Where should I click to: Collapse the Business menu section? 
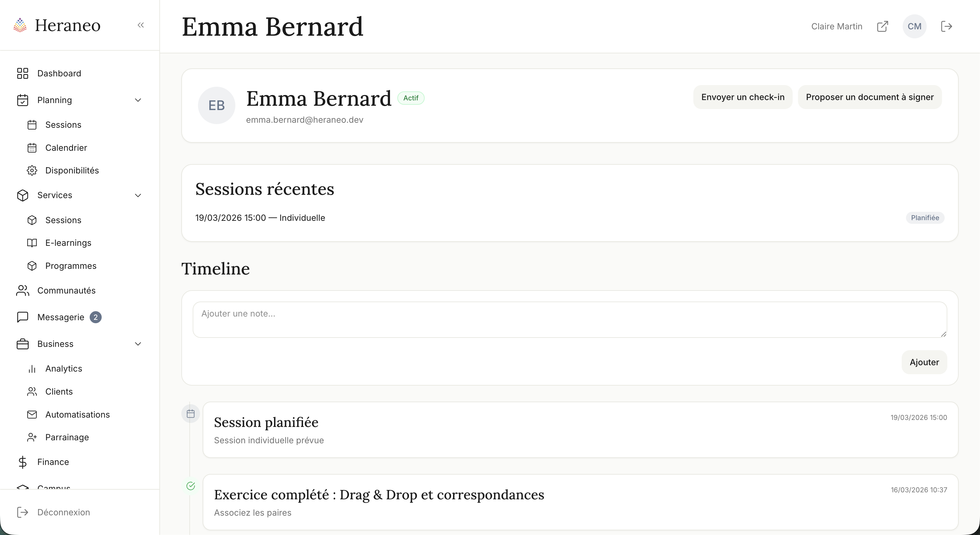[x=138, y=344]
